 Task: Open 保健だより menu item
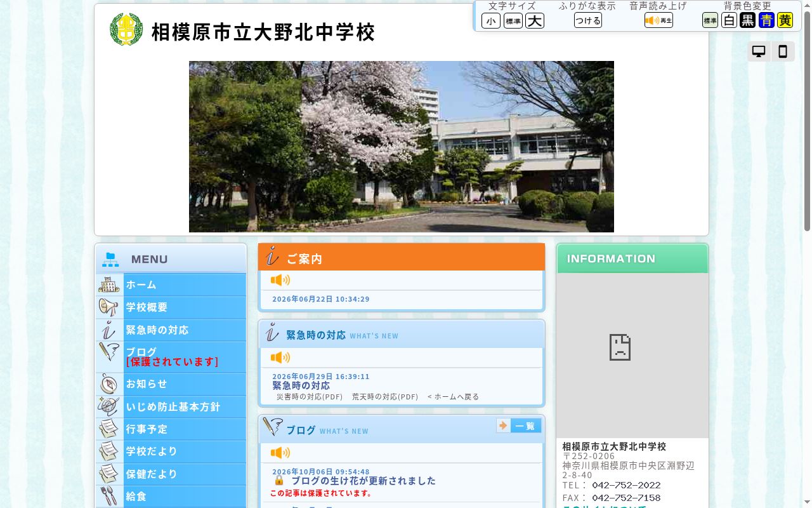tap(171, 474)
